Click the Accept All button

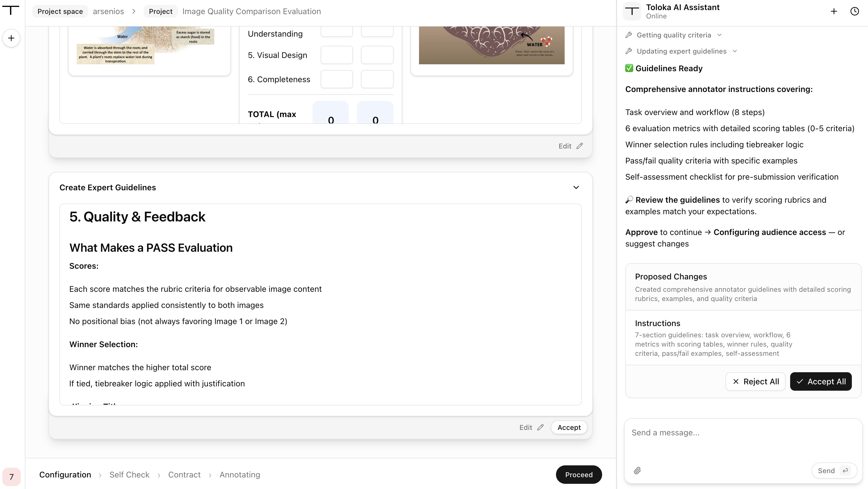coord(821,381)
